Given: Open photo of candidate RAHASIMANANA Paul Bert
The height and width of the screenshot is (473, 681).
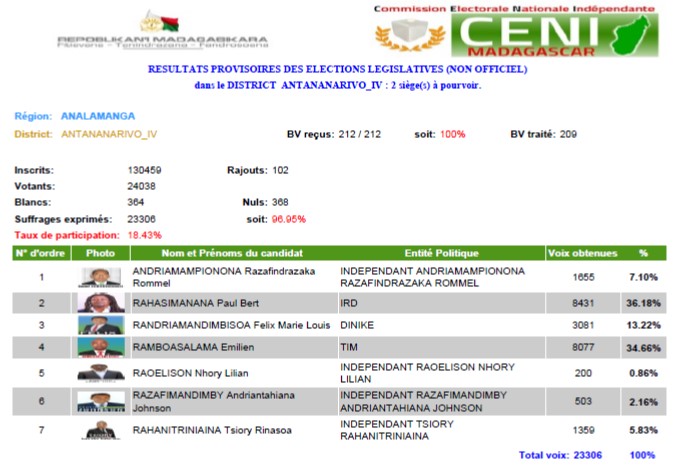Looking at the screenshot, I should [101, 303].
